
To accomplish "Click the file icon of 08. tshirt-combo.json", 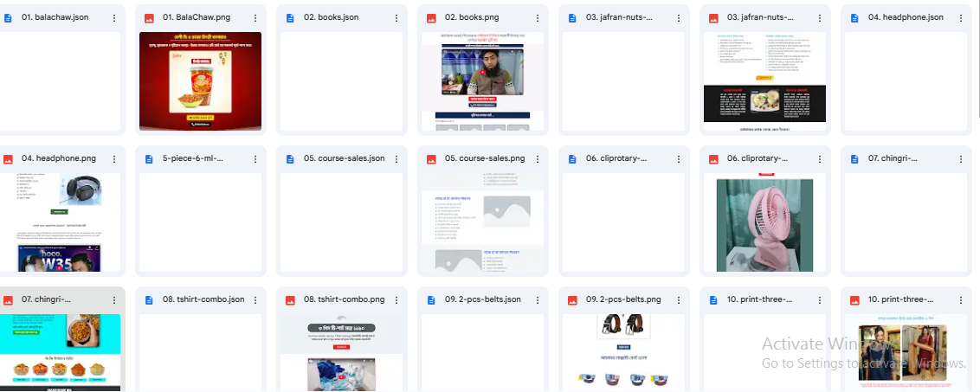I will tap(149, 300).
